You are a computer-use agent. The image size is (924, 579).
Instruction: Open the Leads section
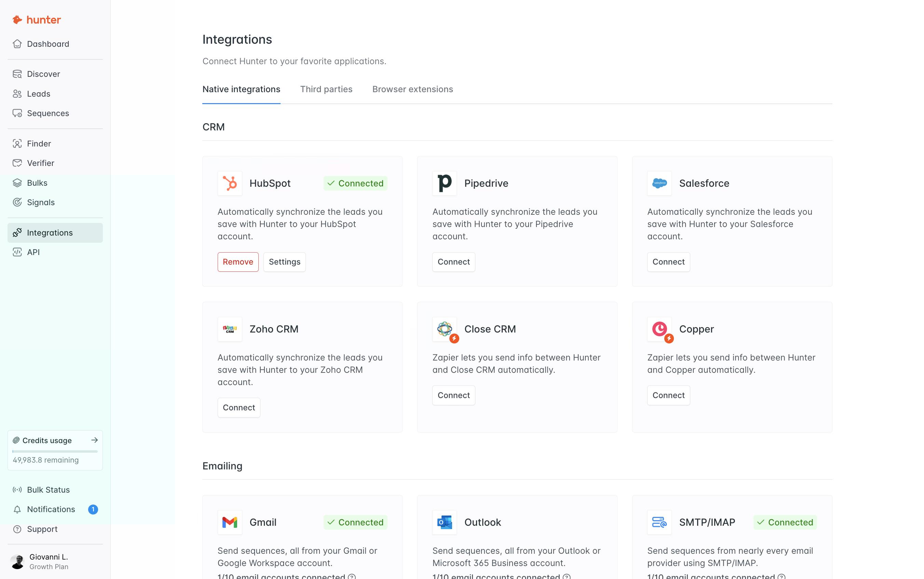38,94
